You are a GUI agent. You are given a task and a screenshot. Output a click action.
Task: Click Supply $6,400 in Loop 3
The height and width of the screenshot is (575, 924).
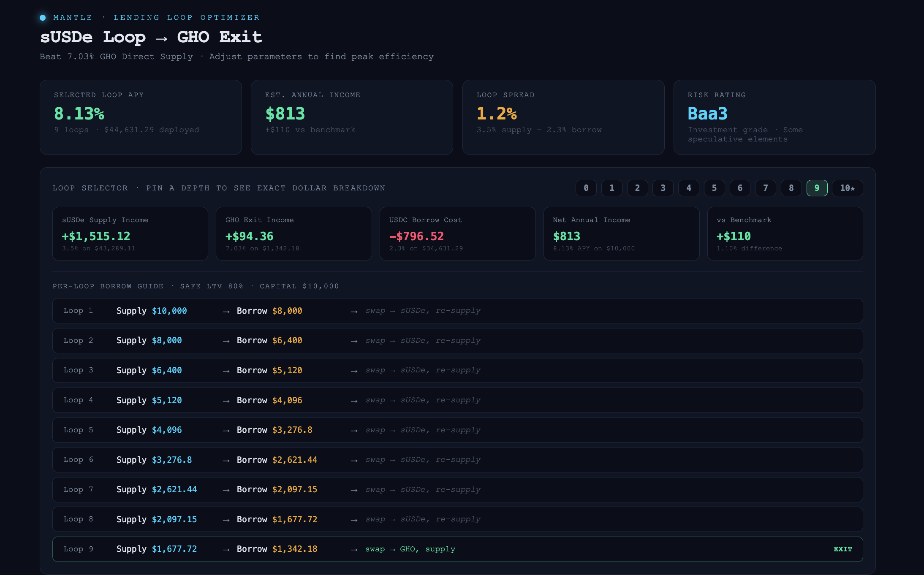tap(149, 370)
